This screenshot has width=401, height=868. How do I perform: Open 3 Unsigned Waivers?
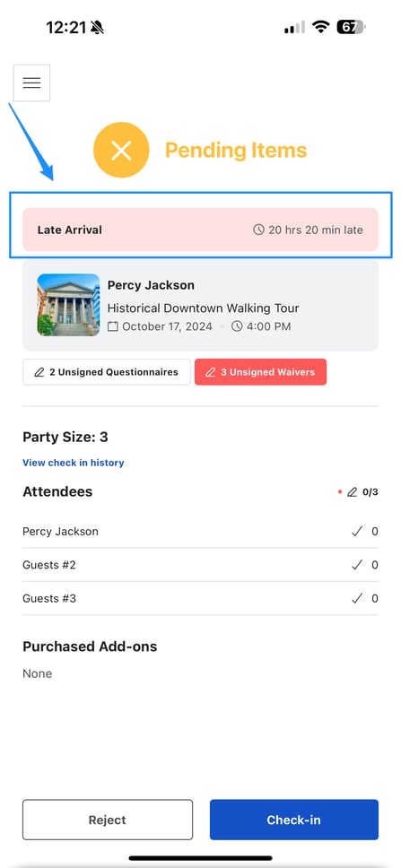(260, 372)
